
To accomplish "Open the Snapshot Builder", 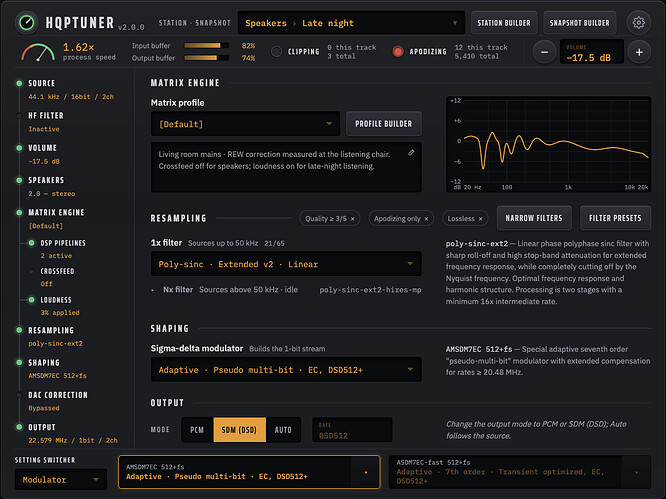I will tap(579, 23).
